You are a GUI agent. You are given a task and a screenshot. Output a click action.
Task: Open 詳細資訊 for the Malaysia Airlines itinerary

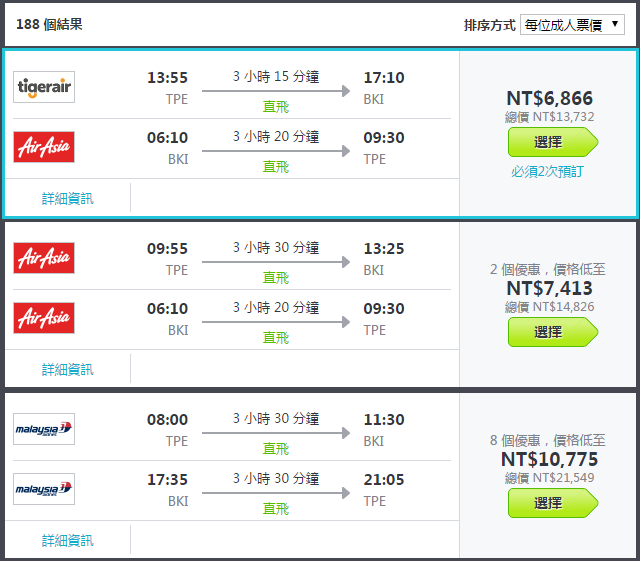click(x=68, y=541)
